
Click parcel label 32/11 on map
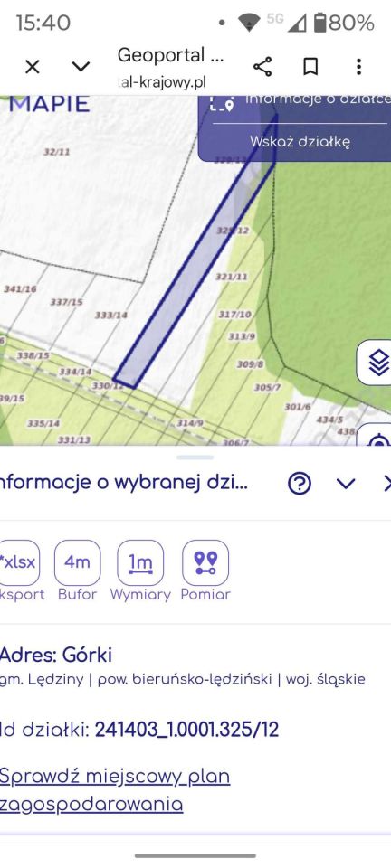point(57,152)
